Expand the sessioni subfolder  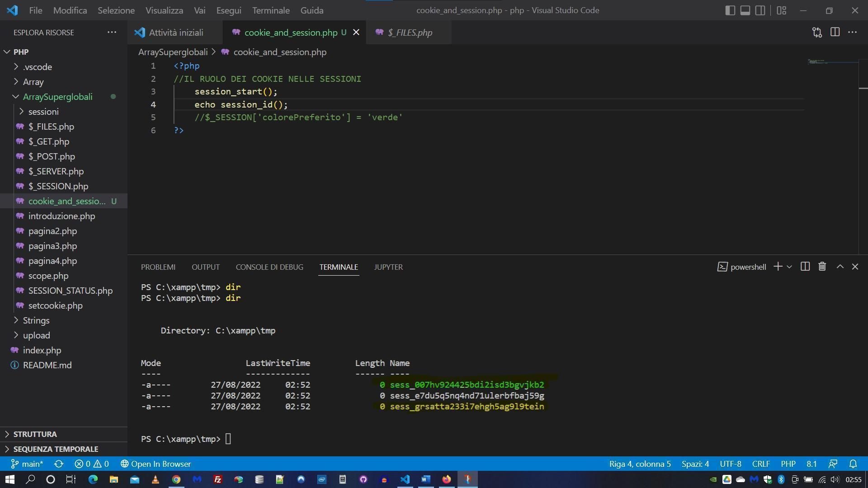tap(21, 112)
